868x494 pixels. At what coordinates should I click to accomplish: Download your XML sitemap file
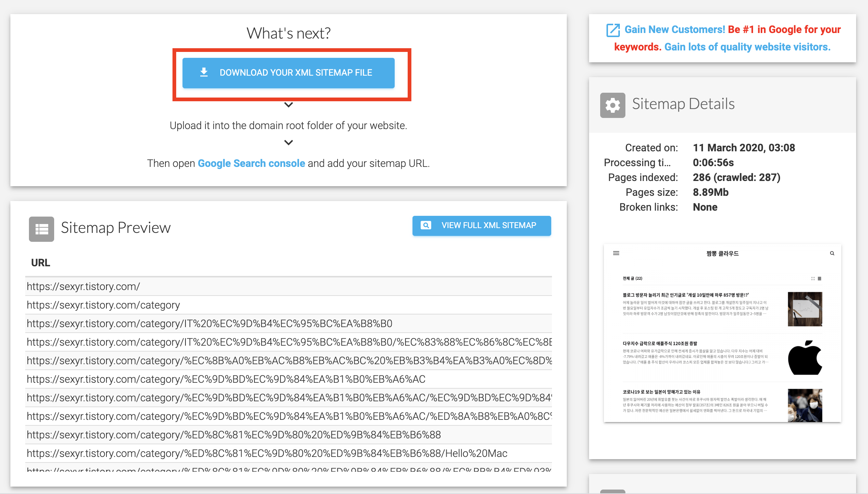pos(296,73)
